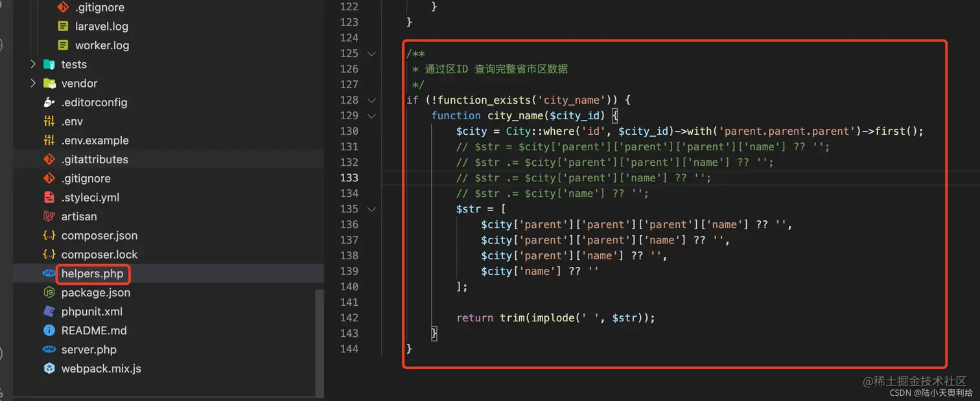Viewport: 980px width, 401px height.
Task: Click line number 142 in the gutter
Action: pyautogui.click(x=349, y=317)
